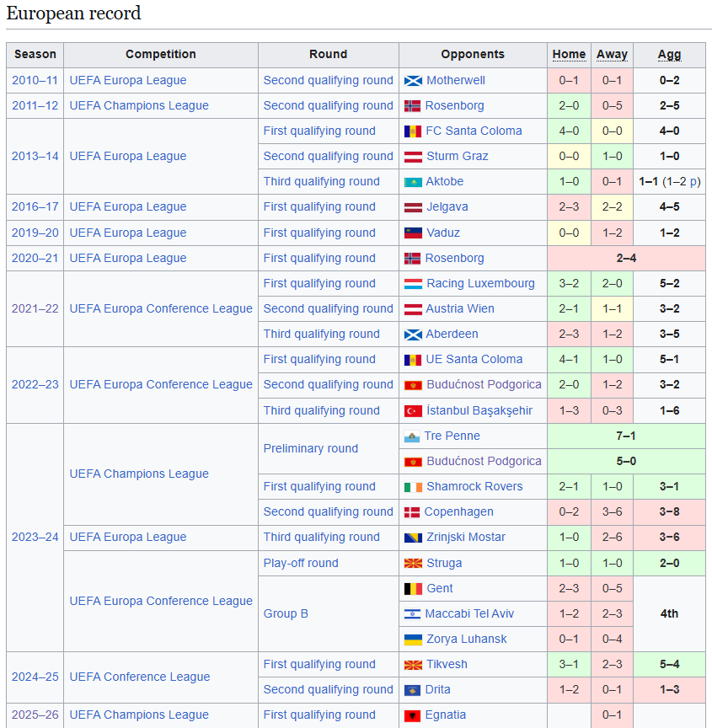Click the Agg column header abbreviation

click(669, 54)
